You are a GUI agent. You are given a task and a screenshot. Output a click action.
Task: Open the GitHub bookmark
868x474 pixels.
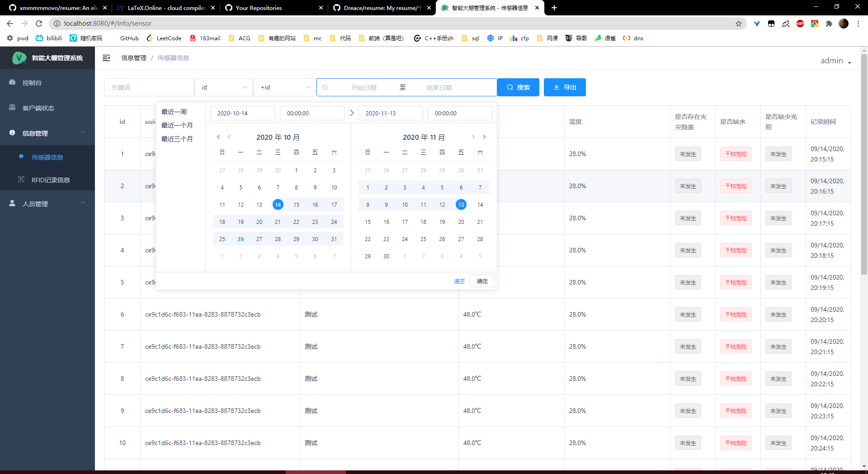point(129,38)
